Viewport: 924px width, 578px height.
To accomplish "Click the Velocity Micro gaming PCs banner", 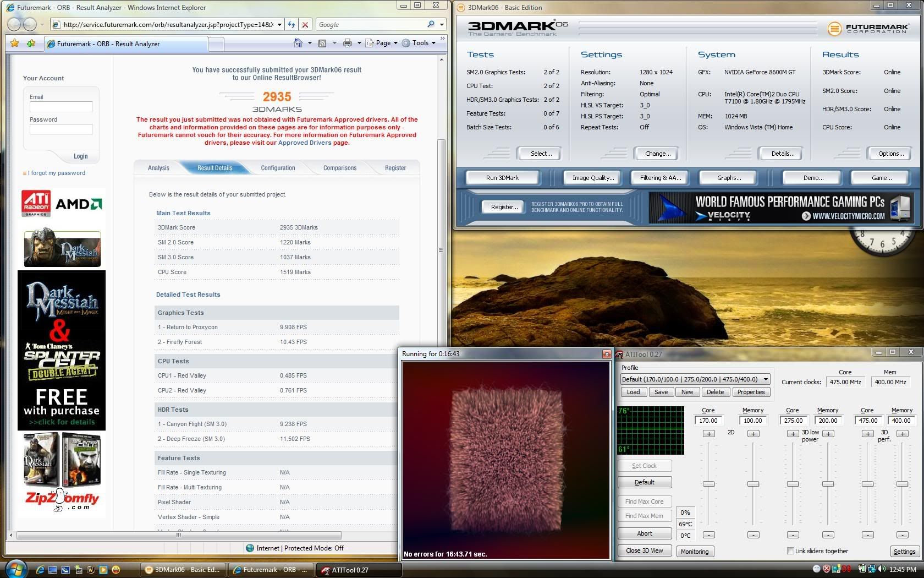I will click(781, 208).
